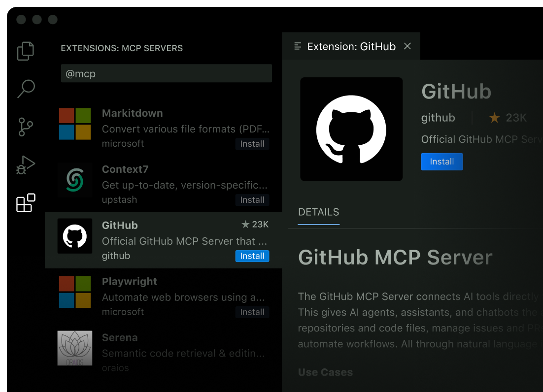Click the large GitHub logo in details

click(351, 129)
